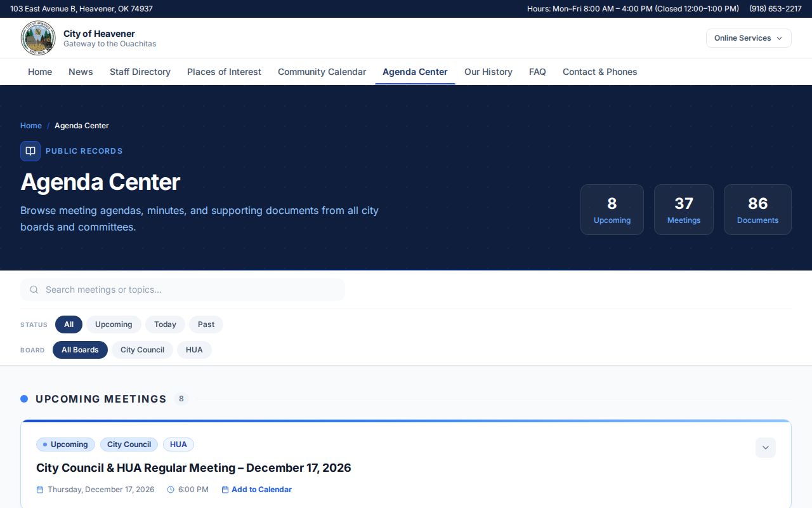Open the Staff Directory page
Image resolution: width=812 pixels, height=508 pixels.
[x=140, y=72]
